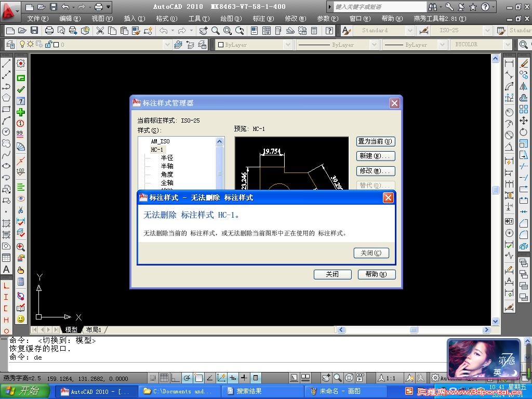Toggle the layer lock padlock icon

[48, 45]
